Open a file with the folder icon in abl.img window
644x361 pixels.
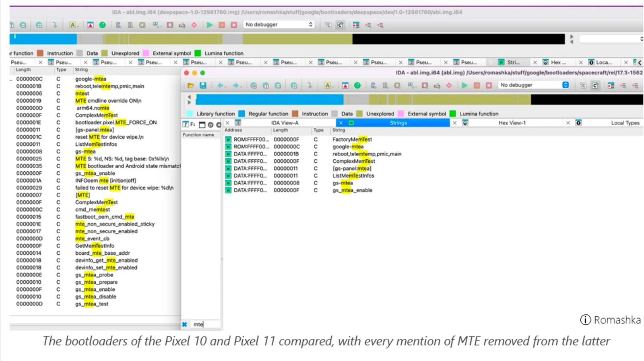191,85
